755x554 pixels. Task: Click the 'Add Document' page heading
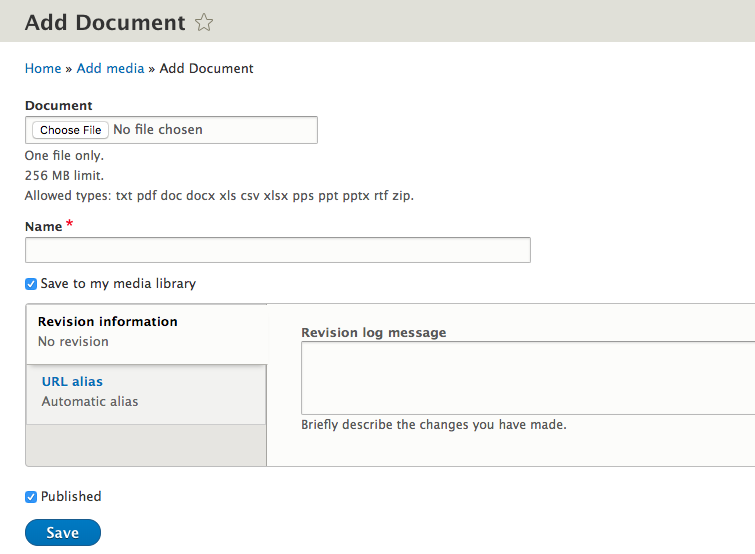click(105, 23)
